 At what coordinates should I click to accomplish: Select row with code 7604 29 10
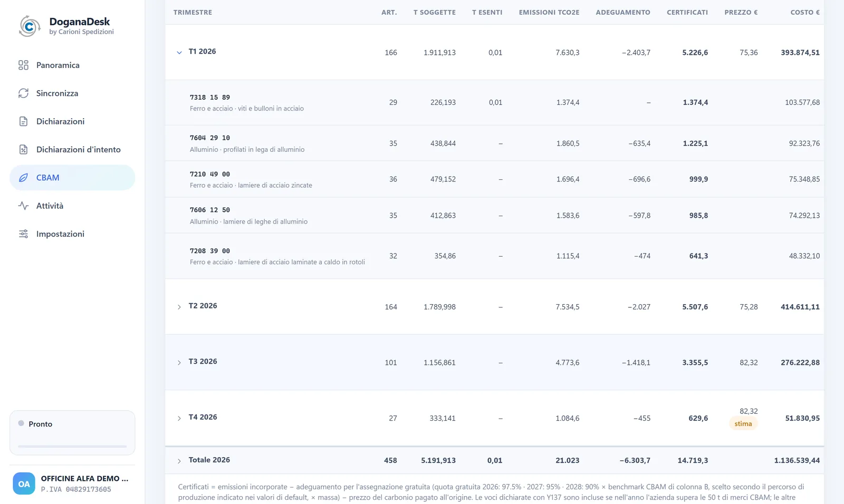[x=494, y=143]
